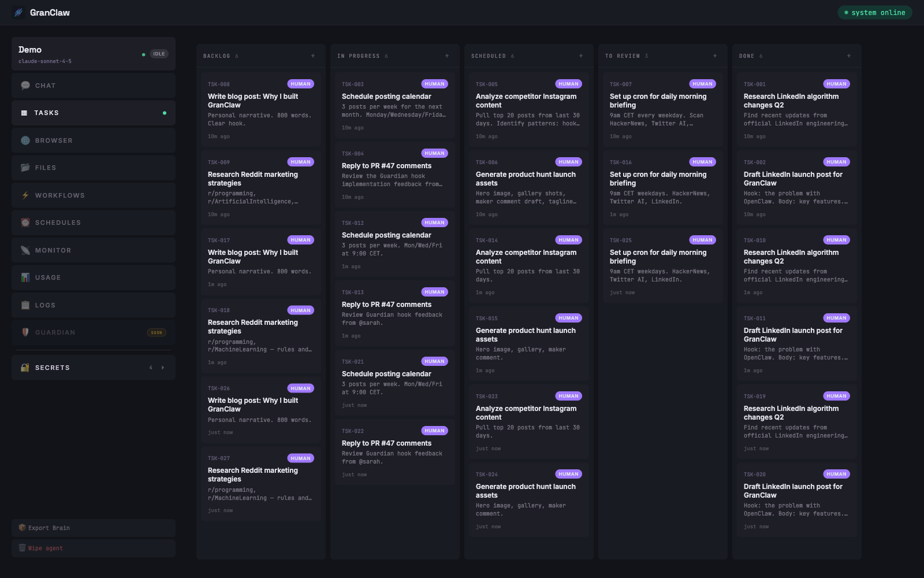Open task TSK-008 Write blog post card
Viewport: 924px width, 578px height.
260,109
